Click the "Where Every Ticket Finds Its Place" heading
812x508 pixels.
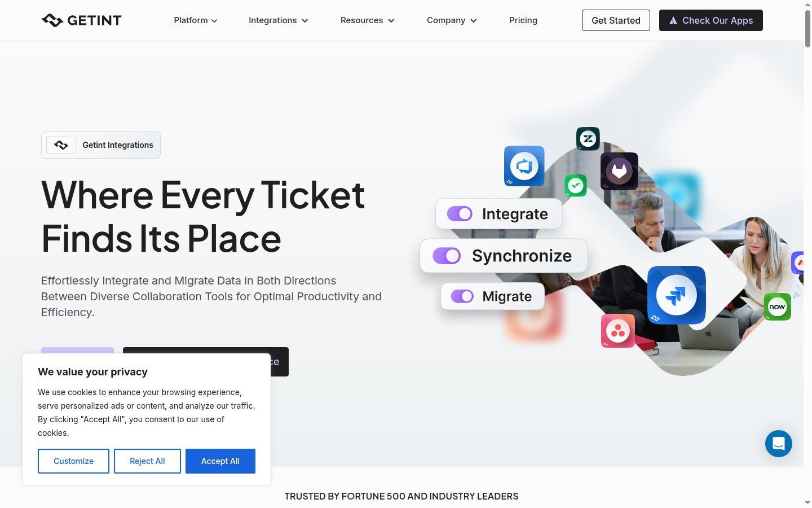pos(203,217)
